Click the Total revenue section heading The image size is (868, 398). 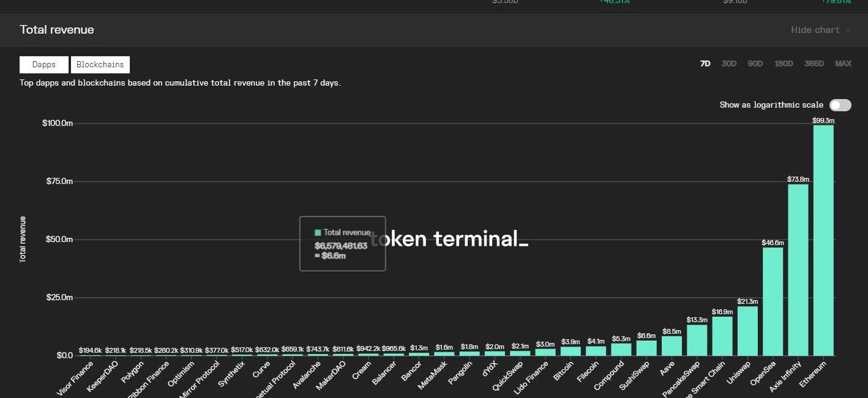57,30
